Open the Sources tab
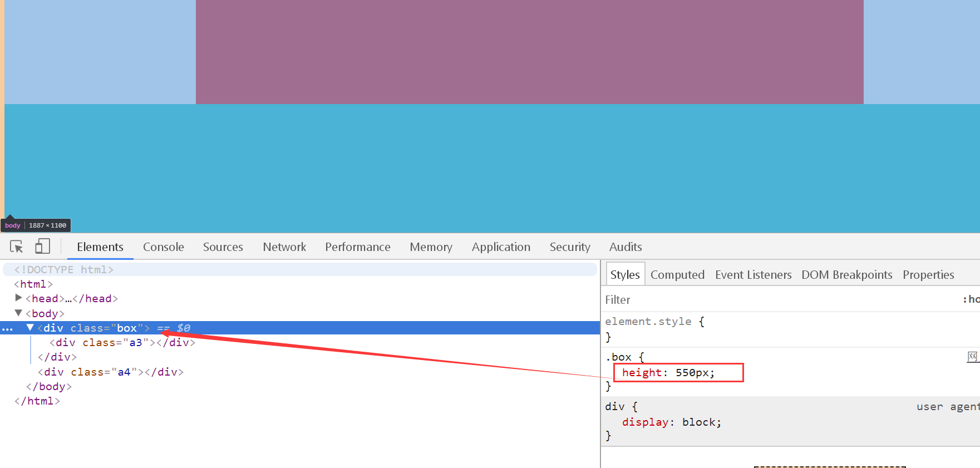The image size is (980, 468). 223,247
